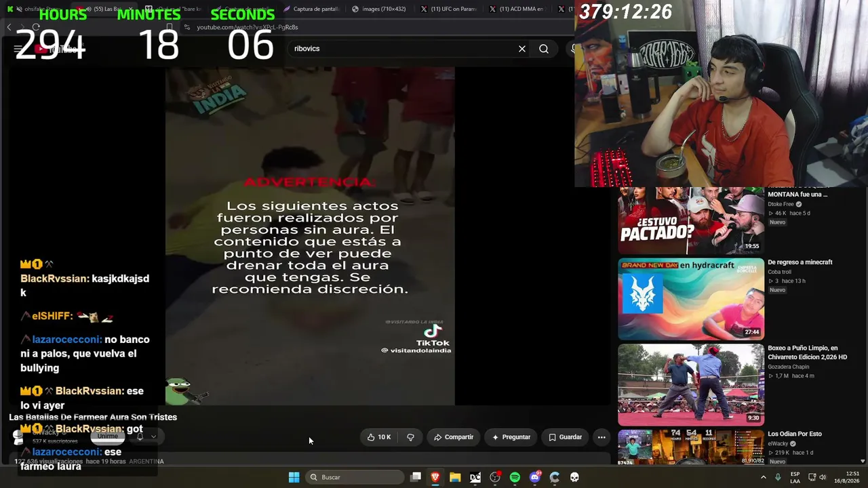Expand notification options chevron beside bell
The image size is (868, 488).
[x=153, y=436]
